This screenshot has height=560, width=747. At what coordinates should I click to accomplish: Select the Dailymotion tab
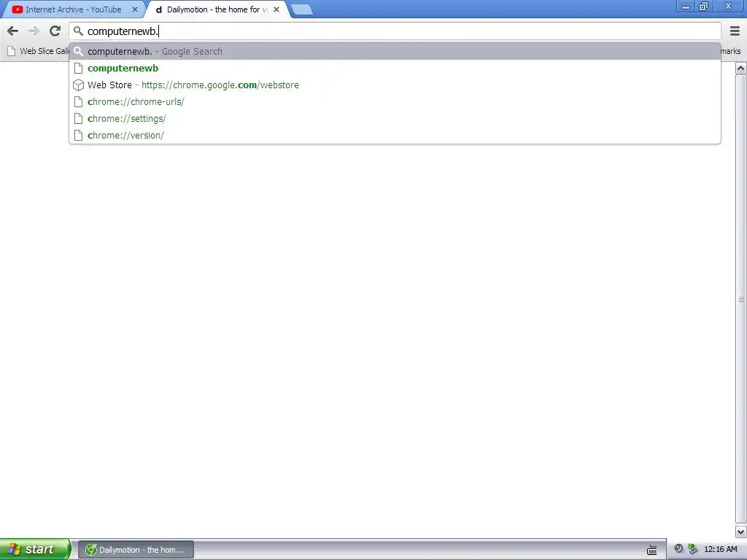pyautogui.click(x=217, y=9)
